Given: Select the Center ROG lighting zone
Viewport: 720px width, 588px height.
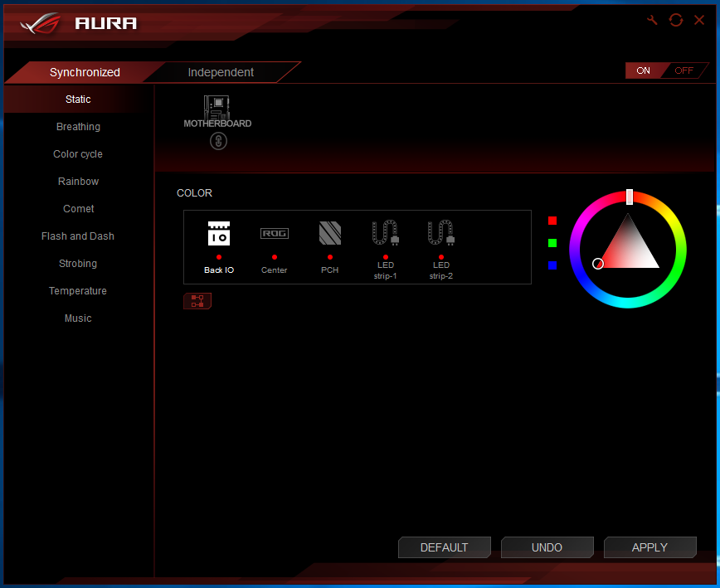Looking at the screenshot, I should click(x=274, y=250).
